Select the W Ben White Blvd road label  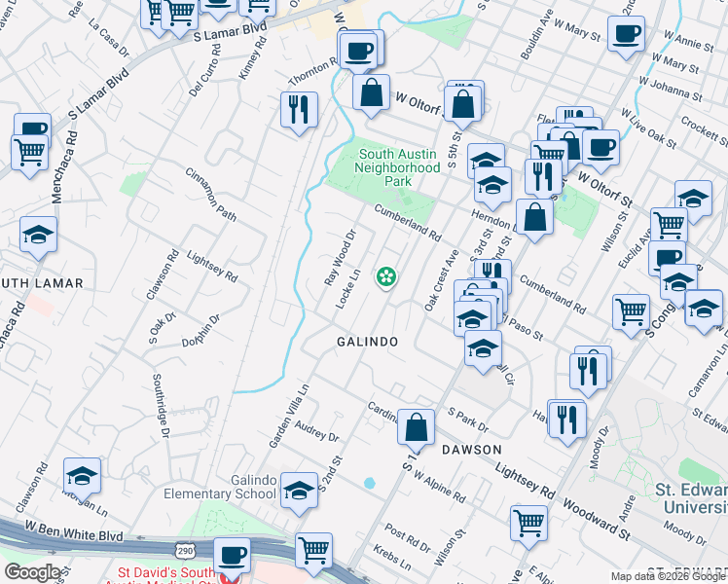click(x=74, y=531)
